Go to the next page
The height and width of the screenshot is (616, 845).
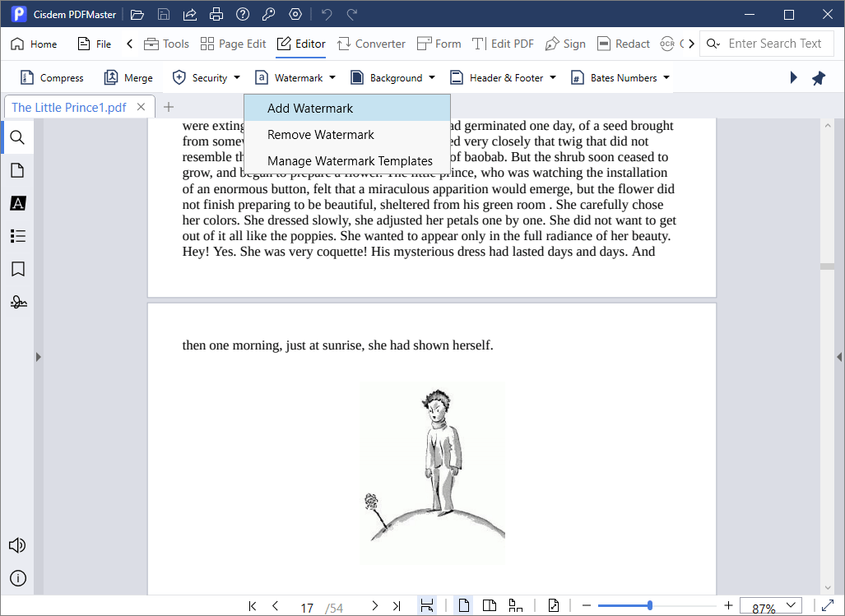pyautogui.click(x=375, y=606)
